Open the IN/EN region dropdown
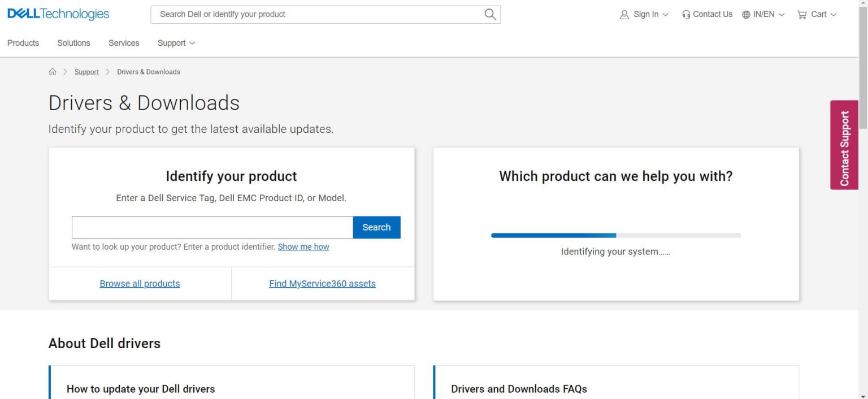This screenshot has width=868, height=399. point(763,14)
